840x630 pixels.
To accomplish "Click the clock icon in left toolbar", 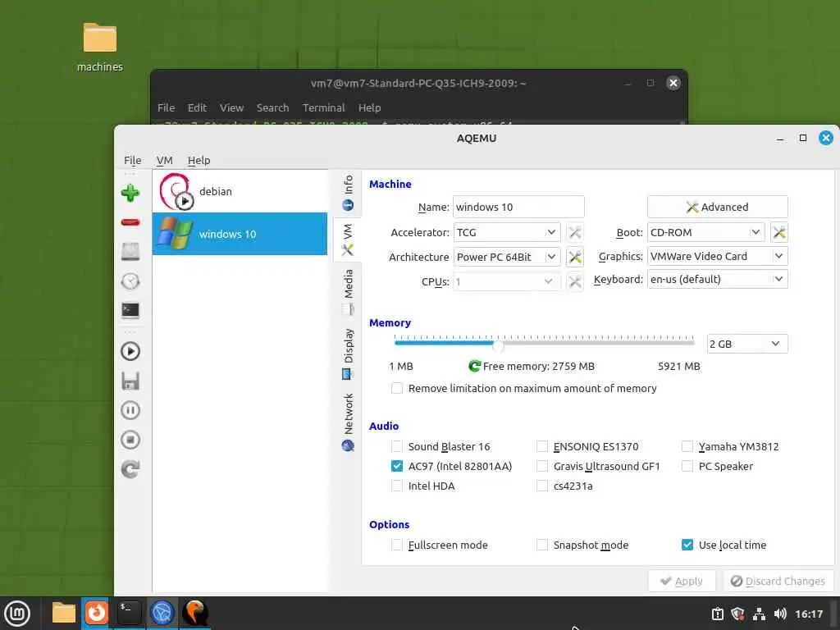I will (x=130, y=281).
